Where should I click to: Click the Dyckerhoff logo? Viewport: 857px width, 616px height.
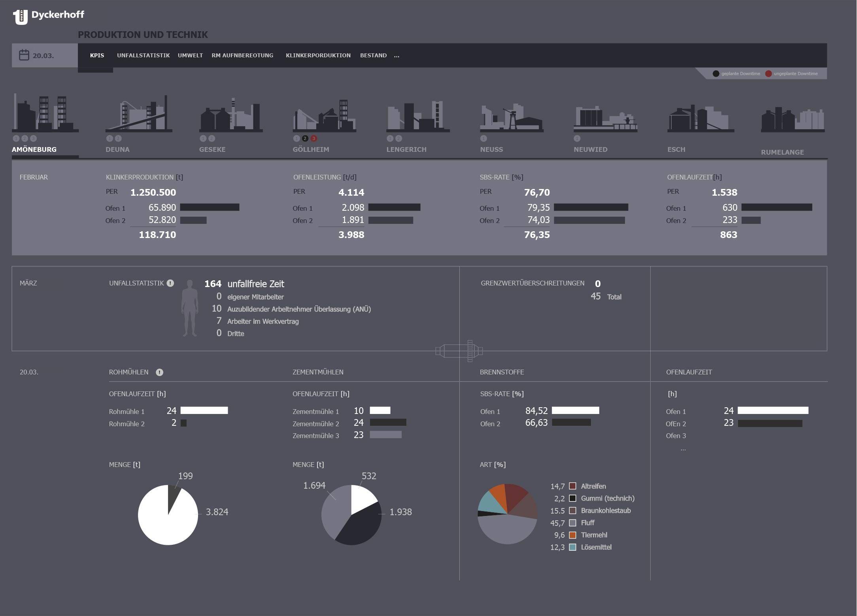coord(49,16)
